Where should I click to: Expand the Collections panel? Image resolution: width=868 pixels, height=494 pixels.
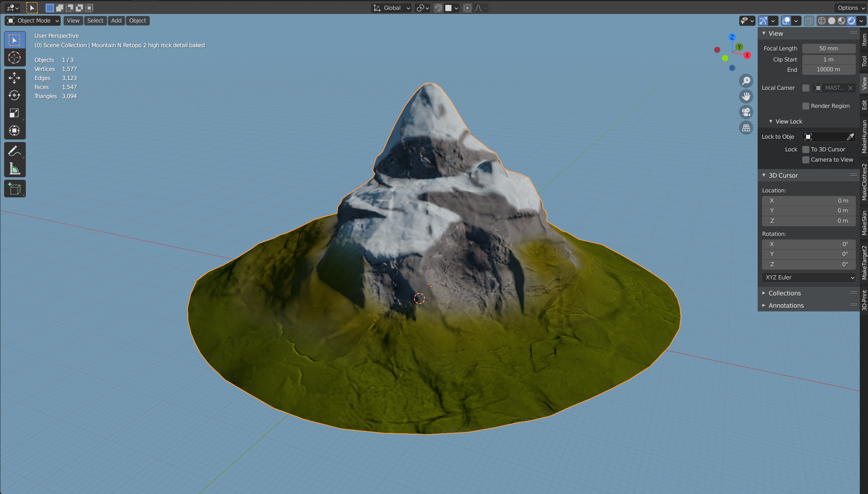tap(784, 293)
